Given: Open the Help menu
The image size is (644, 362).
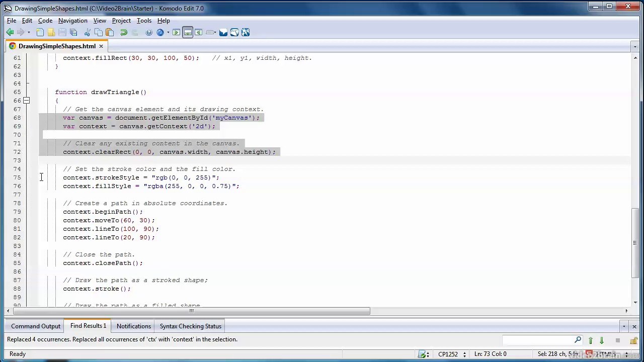Looking at the screenshot, I should click(164, 21).
